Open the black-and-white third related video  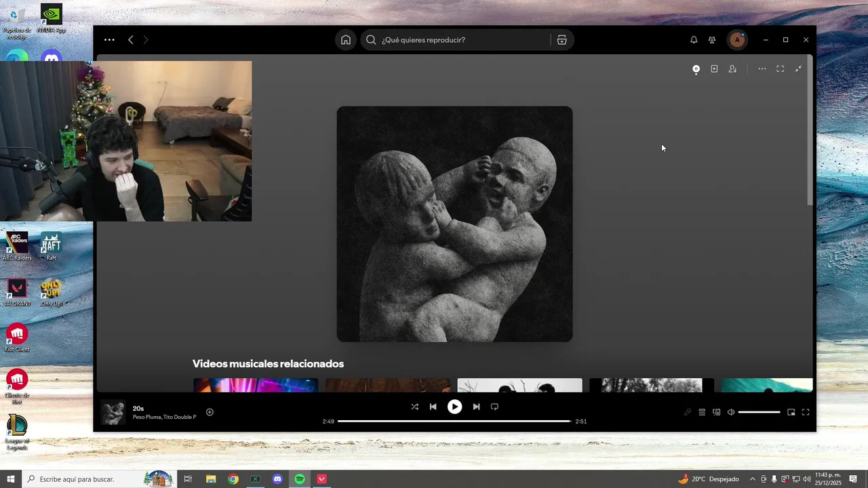[519, 385]
